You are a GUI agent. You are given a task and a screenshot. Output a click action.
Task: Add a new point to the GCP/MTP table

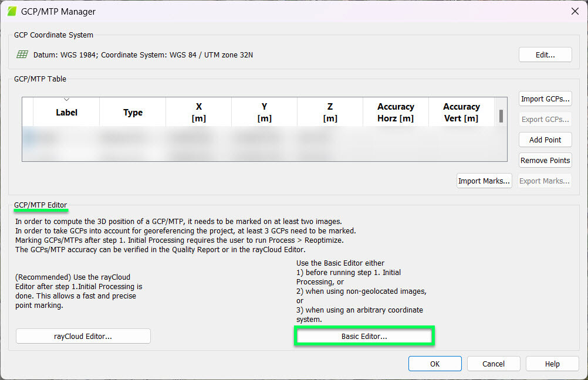point(545,140)
